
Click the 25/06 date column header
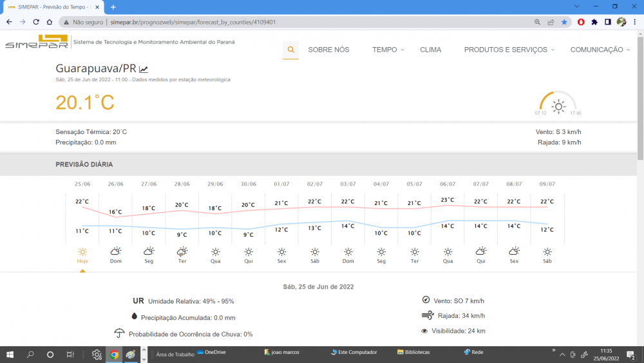82,184
